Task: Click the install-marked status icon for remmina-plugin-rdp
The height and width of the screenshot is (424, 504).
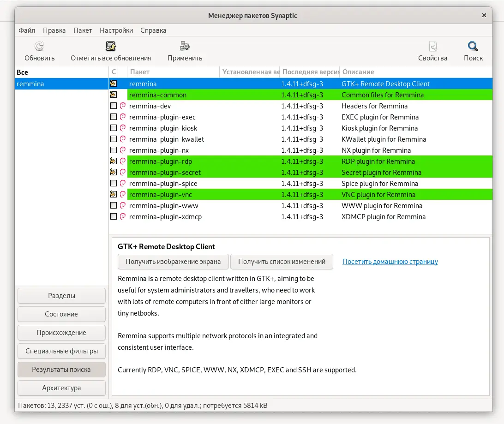Action: pos(114,161)
